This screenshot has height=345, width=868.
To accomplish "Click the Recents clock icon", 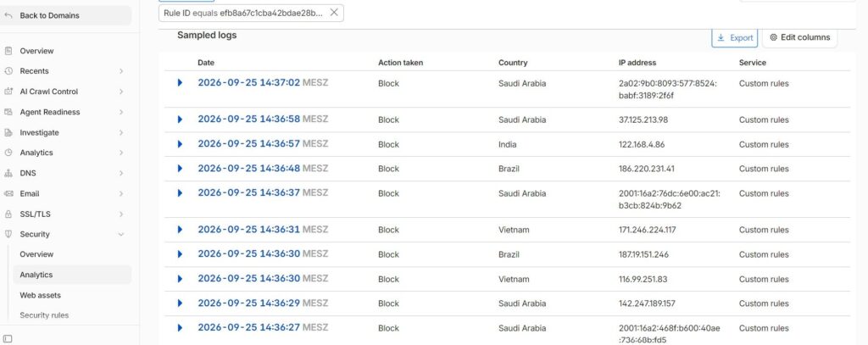I will (8, 71).
